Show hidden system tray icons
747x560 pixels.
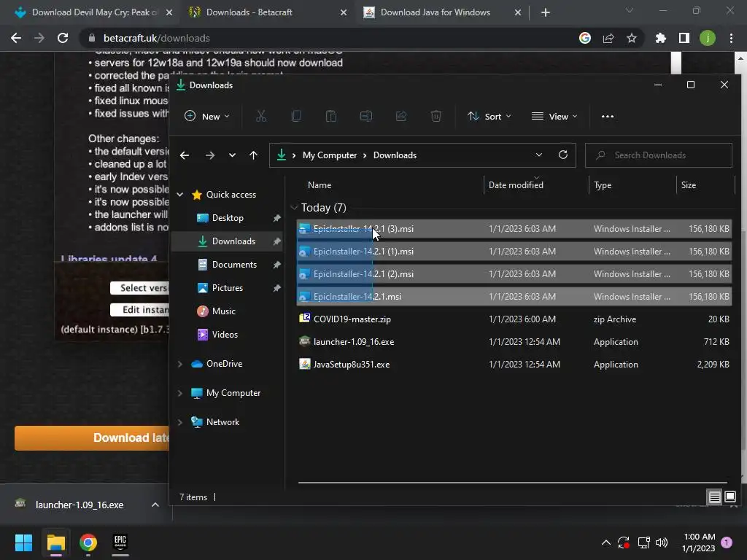[x=606, y=542]
